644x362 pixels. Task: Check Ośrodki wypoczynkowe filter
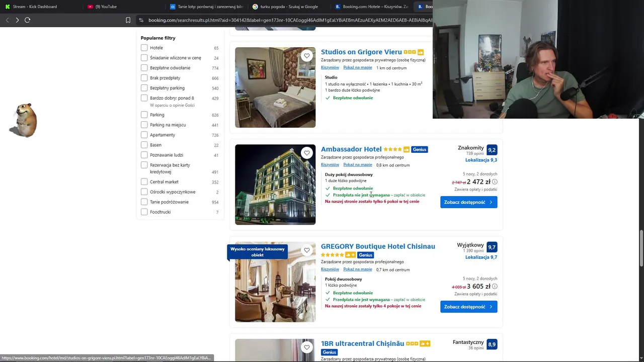click(144, 192)
